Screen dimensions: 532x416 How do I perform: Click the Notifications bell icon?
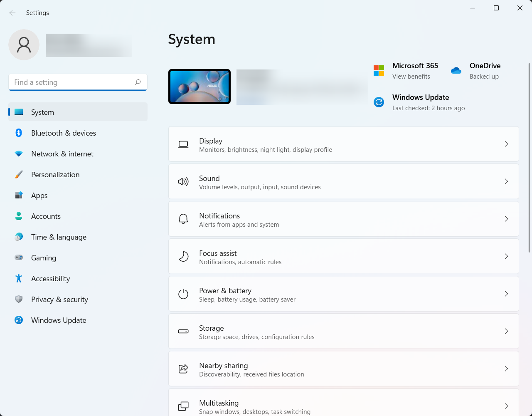[183, 219]
